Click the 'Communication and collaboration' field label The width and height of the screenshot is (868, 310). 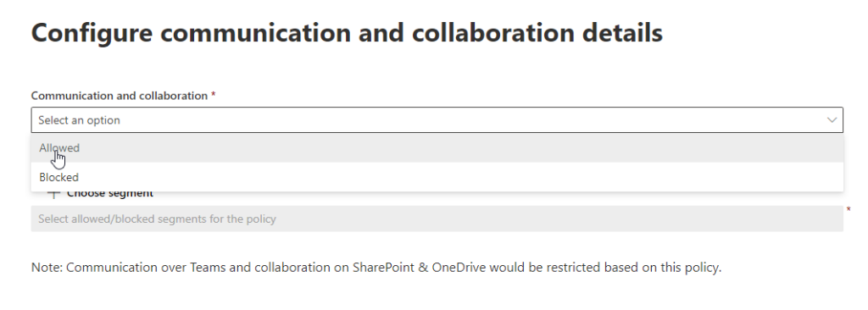119,95
